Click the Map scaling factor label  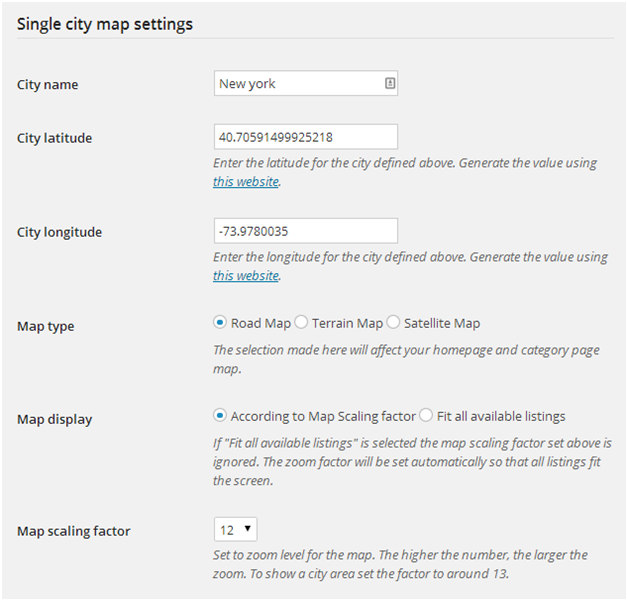click(74, 531)
